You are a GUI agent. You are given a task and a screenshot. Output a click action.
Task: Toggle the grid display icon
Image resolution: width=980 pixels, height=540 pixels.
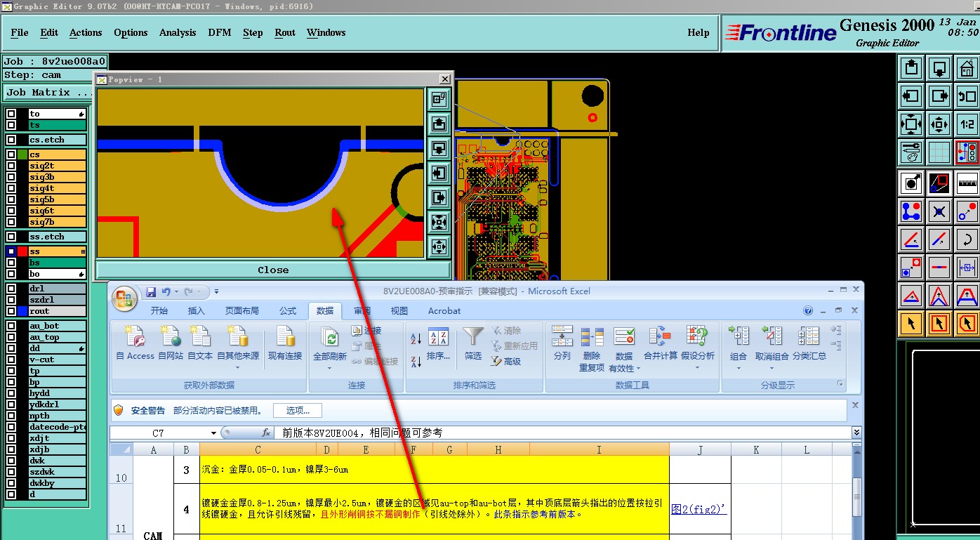pyautogui.click(x=939, y=152)
